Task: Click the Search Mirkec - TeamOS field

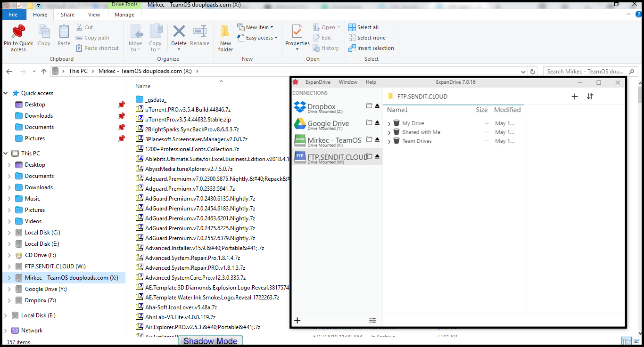Action: (591, 72)
